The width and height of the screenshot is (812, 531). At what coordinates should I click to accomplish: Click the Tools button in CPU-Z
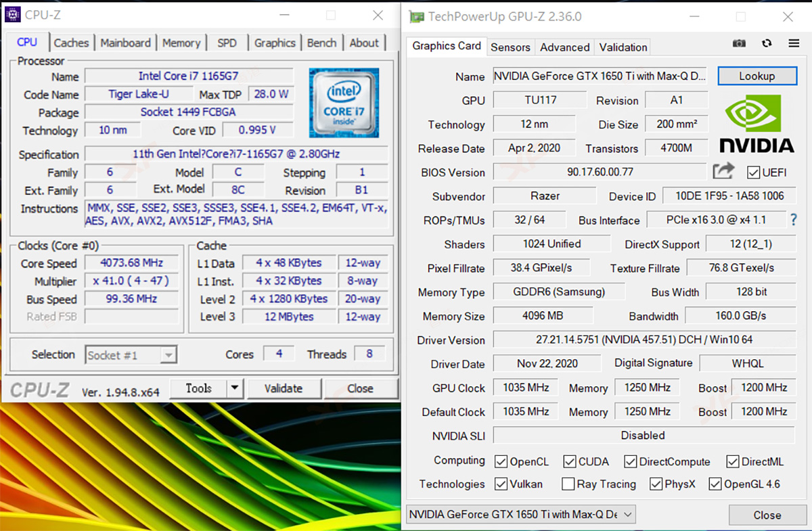click(198, 388)
